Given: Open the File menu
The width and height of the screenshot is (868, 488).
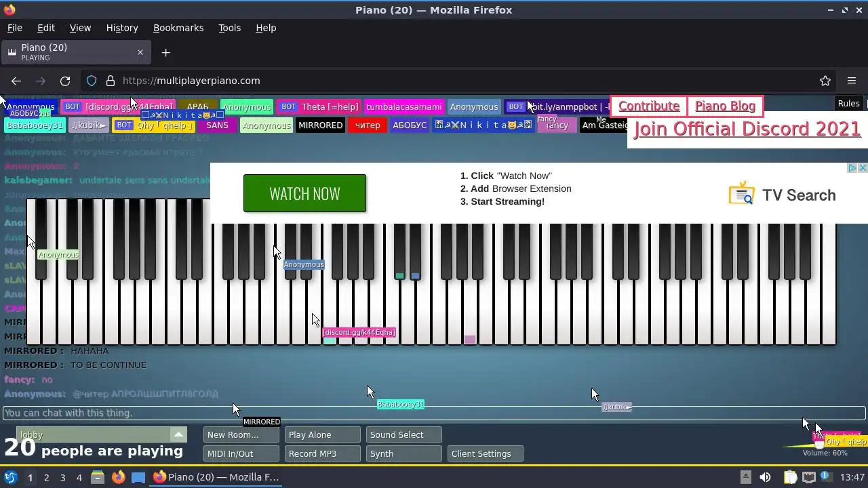Looking at the screenshot, I should tap(14, 28).
